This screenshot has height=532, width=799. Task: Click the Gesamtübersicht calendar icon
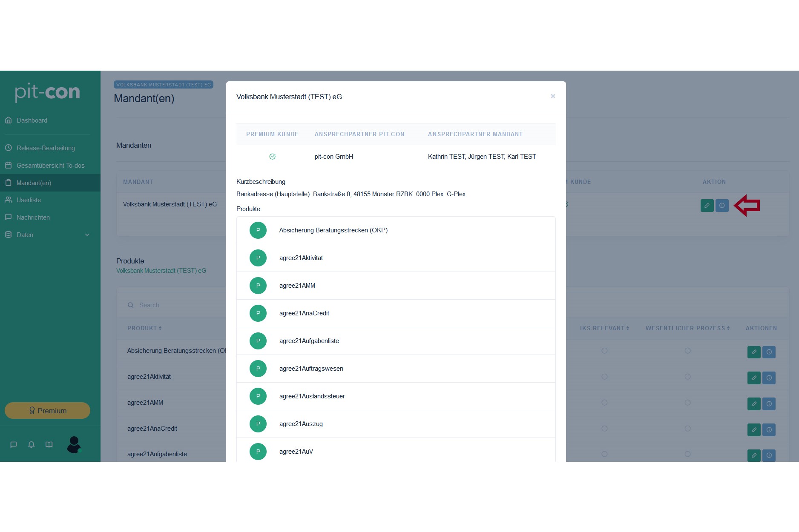coord(9,166)
